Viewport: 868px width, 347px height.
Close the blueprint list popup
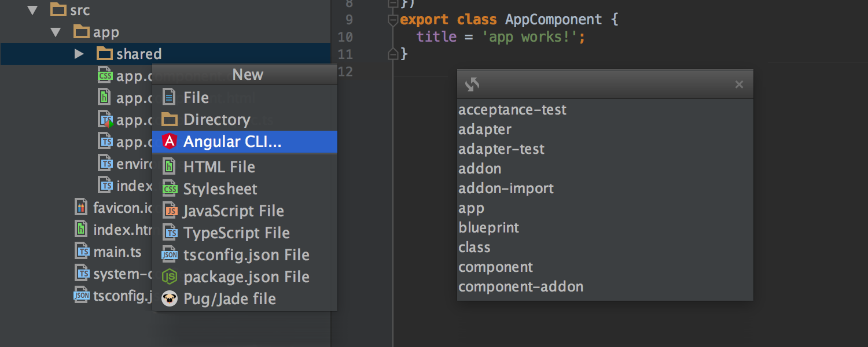tap(739, 84)
